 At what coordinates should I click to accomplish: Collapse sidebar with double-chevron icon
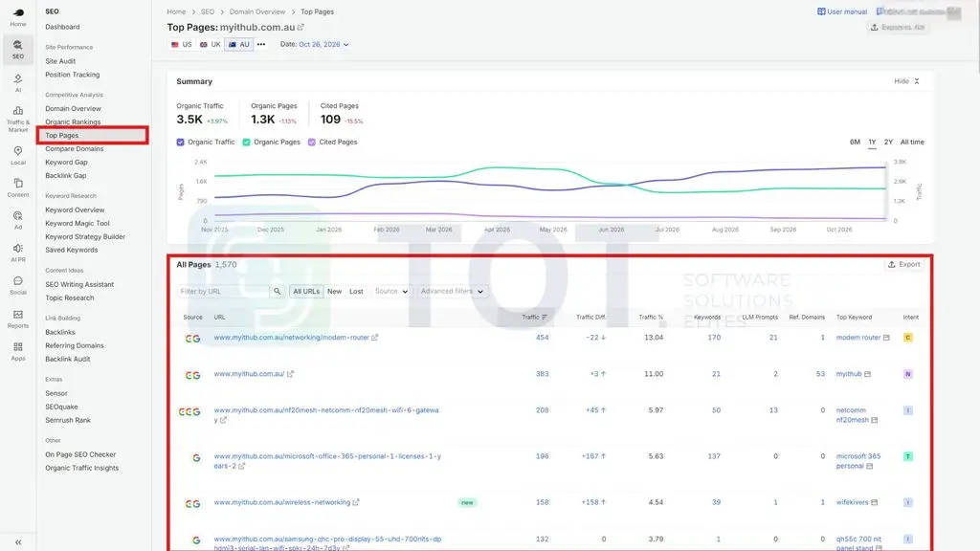click(18, 542)
